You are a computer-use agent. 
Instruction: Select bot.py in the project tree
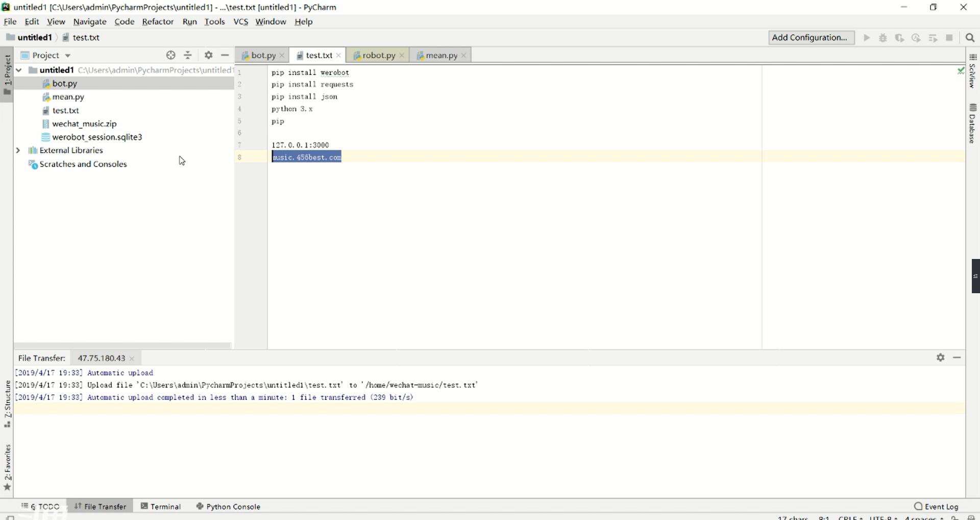pyautogui.click(x=64, y=83)
